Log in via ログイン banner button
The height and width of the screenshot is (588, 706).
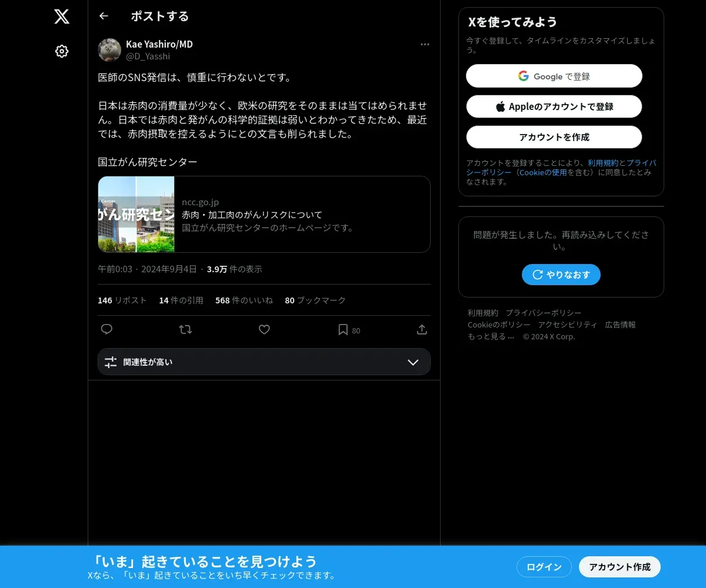(x=544, y=567)
